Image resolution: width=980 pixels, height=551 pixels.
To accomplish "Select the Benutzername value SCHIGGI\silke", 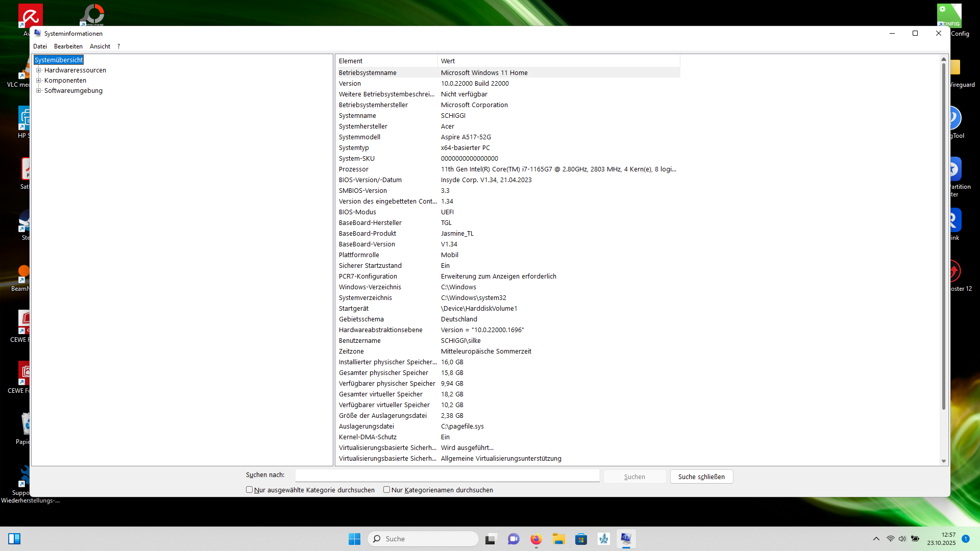I will pos(461,341).
